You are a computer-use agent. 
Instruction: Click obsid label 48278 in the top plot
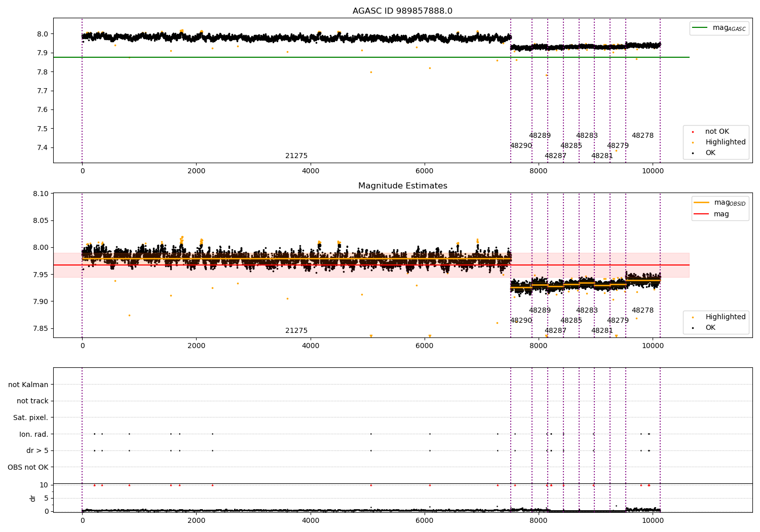click(x=642, y=136)
